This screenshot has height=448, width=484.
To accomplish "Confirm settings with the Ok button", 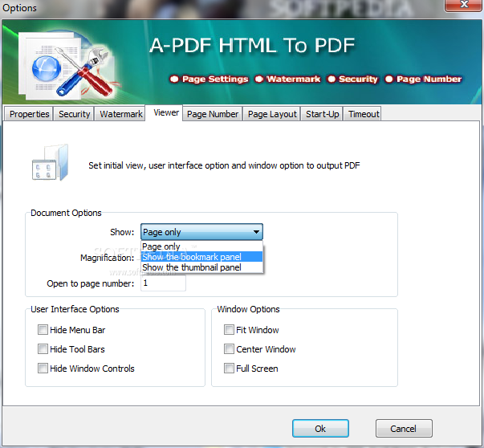I will click(320, 428).
